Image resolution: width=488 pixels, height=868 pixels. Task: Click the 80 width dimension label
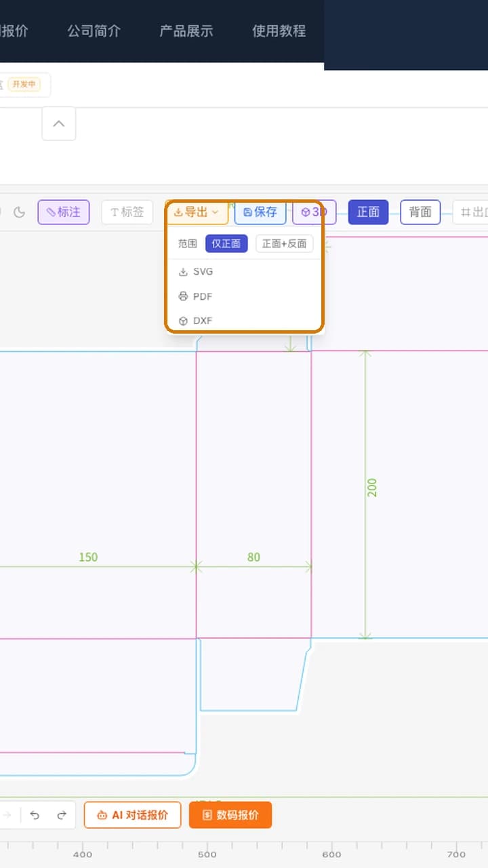pyautogui.click(x=253, y=557)
